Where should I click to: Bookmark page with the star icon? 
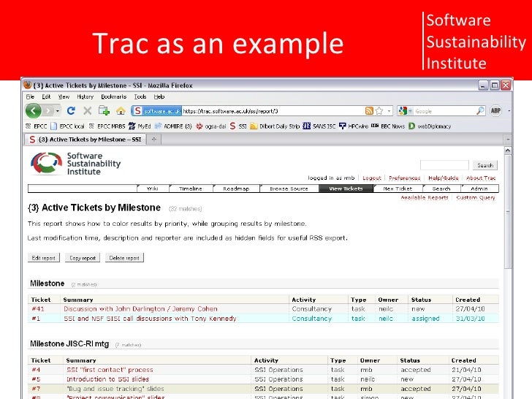point(379,111)
